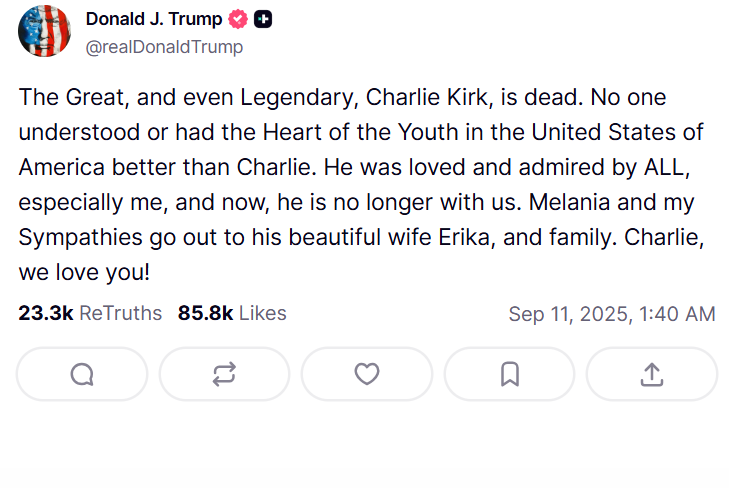Click the red verified badge
Screen dimensions: 729x488
[238, 19]
